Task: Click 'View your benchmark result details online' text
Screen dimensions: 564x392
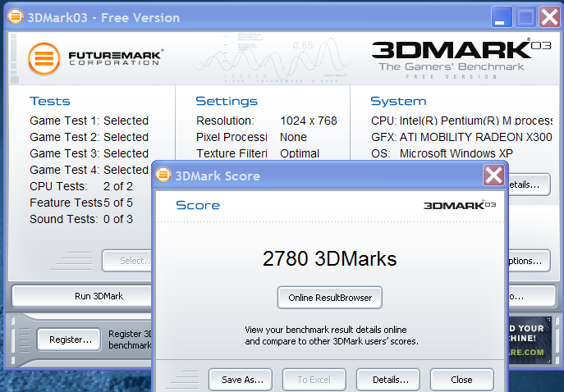Action: [326, 330]
